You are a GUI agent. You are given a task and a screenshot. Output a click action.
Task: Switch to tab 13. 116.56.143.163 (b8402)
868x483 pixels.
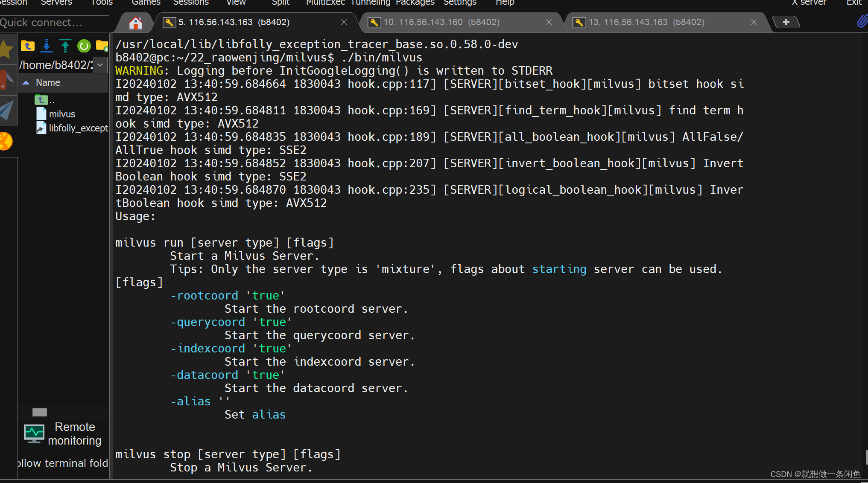click(646, 22)
